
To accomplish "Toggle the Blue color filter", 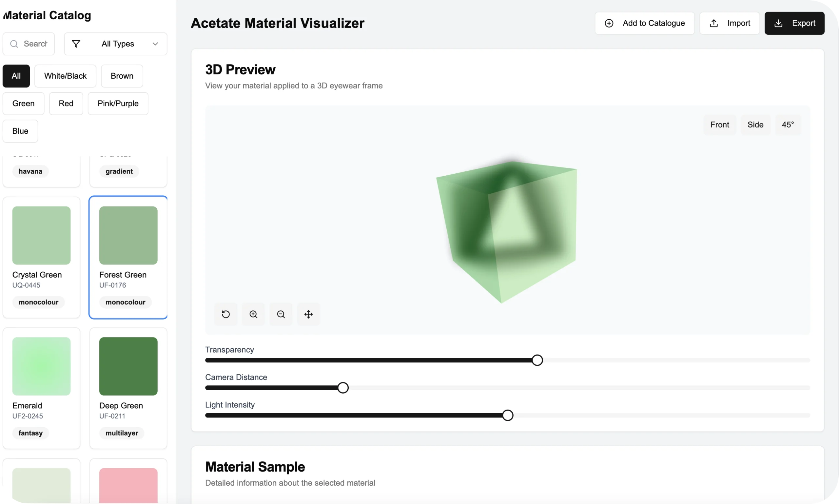I will (20, 131).
